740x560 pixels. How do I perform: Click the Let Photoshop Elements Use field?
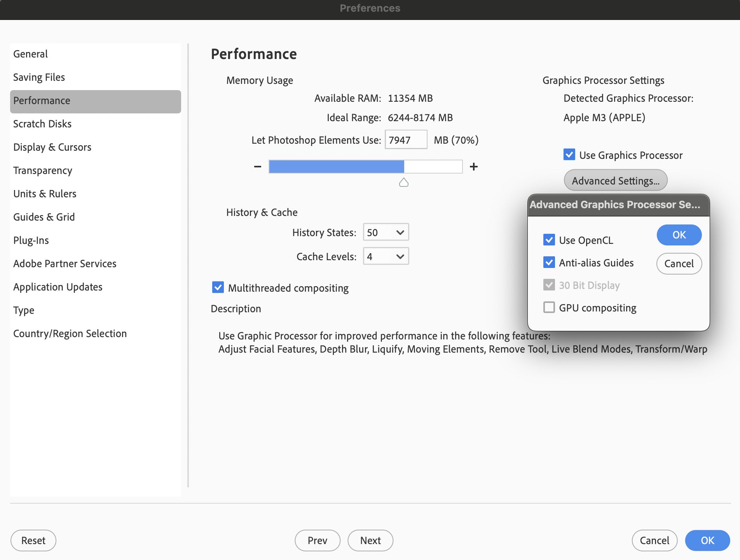[x=405, y=140]
